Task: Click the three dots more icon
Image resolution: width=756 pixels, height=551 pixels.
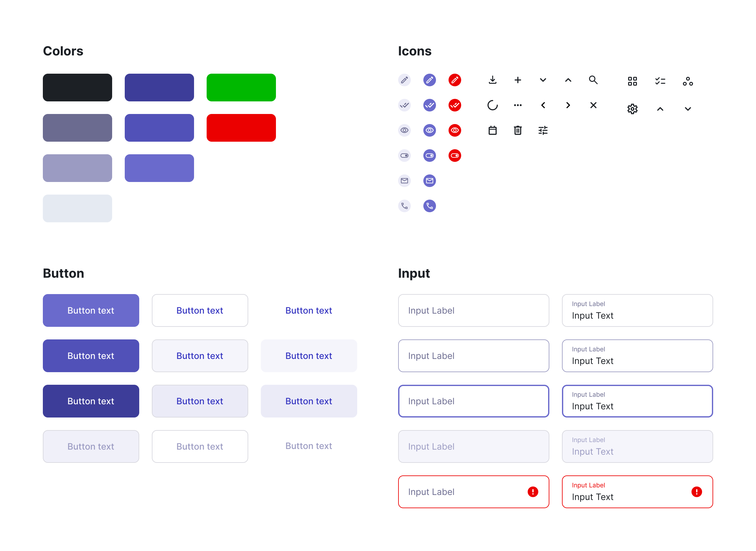Action: (x=518, y=105)
